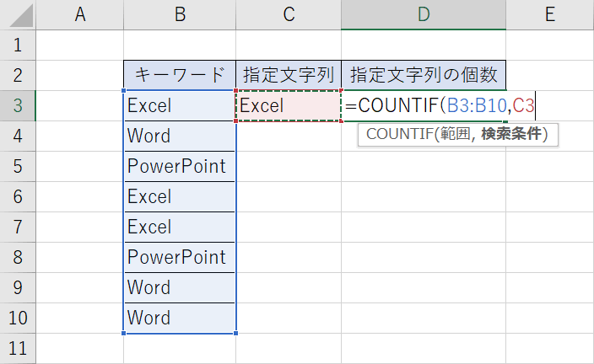Image resolution: width=594 pixels, height=364 pixels.
Task: Select row 6 header
Action: (x=18, y=196)
